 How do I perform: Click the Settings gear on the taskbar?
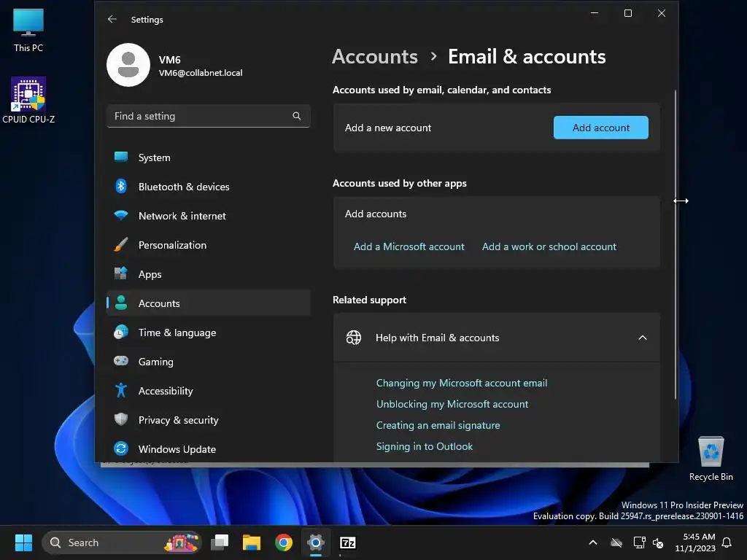(315, 542)
